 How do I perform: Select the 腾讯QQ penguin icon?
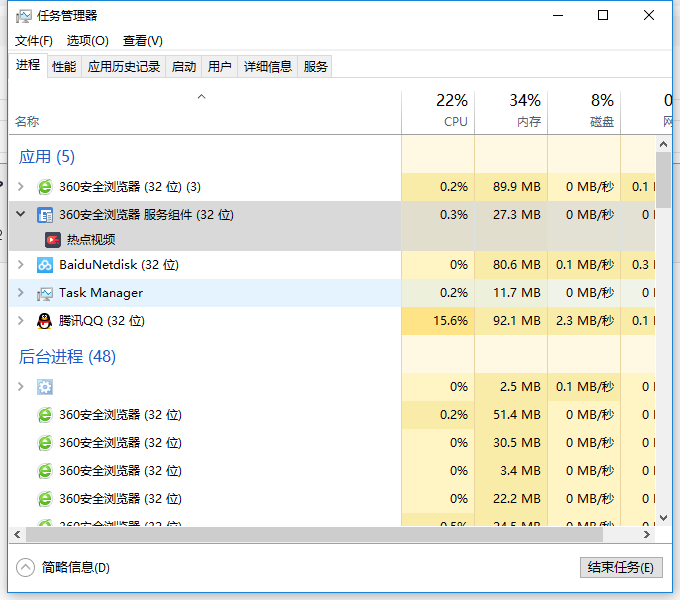pyautogui.click(x=45, y=321)
